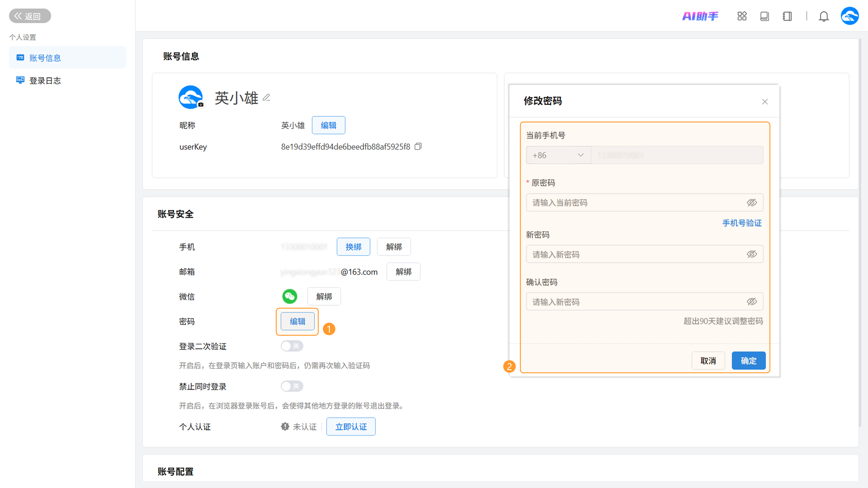The width and height of the screenshot is (868, 488).
Task: Open user avatar menu at top right
Action: 849,16
